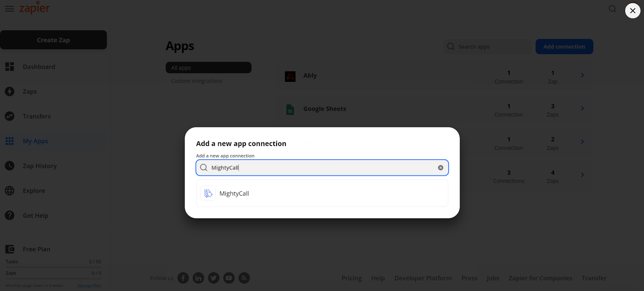
Task: Close the dialog with the X button
Action: [x=633, y=10]
